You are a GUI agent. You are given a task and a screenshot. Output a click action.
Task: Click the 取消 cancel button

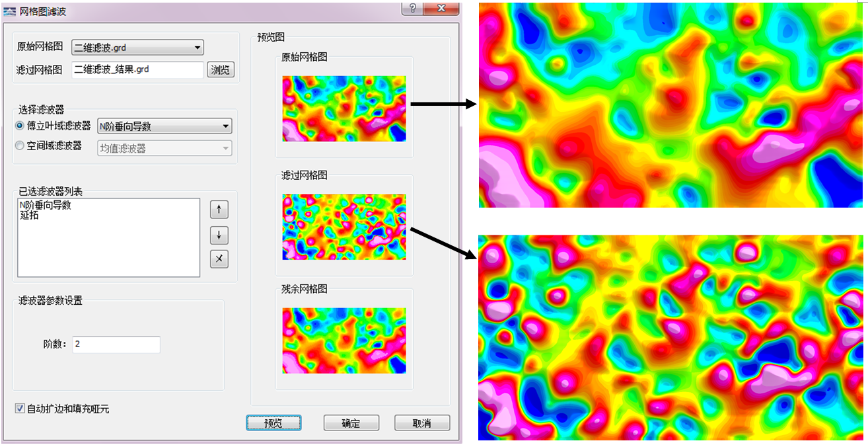(x=422, y=423)
